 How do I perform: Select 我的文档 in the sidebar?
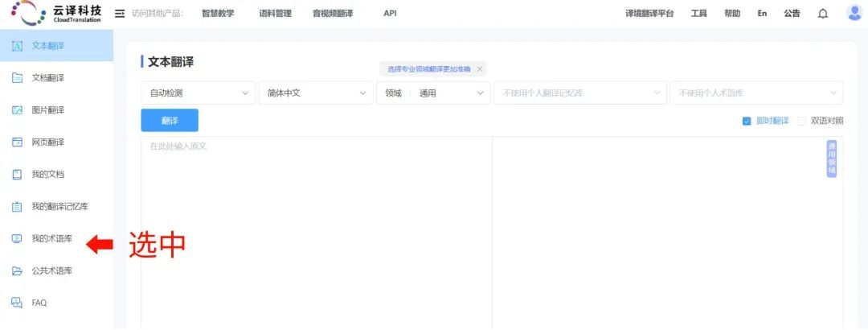(56, 175)
